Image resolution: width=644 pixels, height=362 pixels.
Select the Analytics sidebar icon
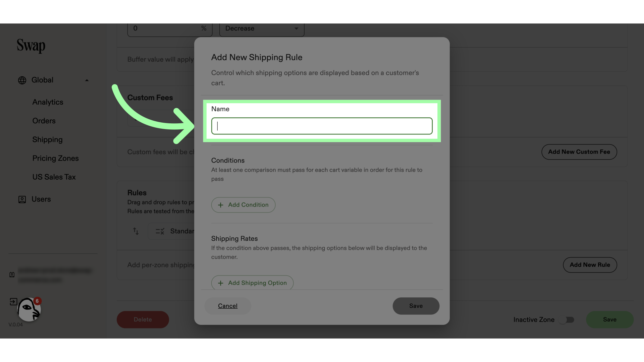tap(47, 102)
